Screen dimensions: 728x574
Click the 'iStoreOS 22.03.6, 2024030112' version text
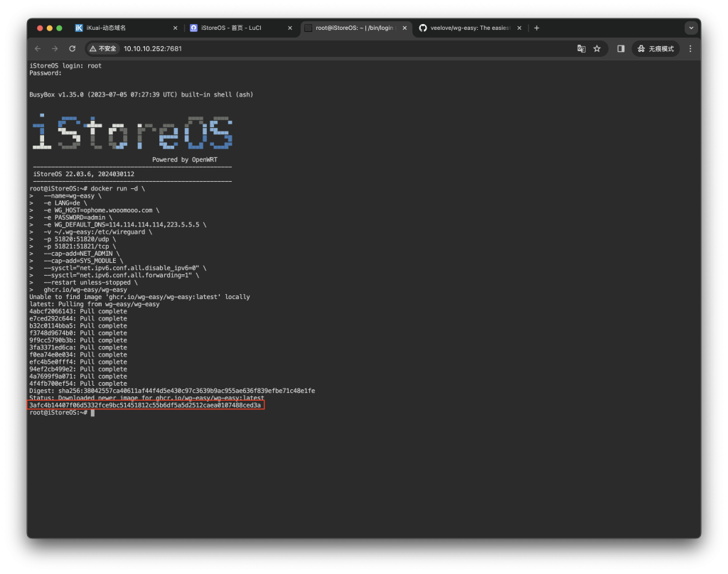[x=84, y=174]
